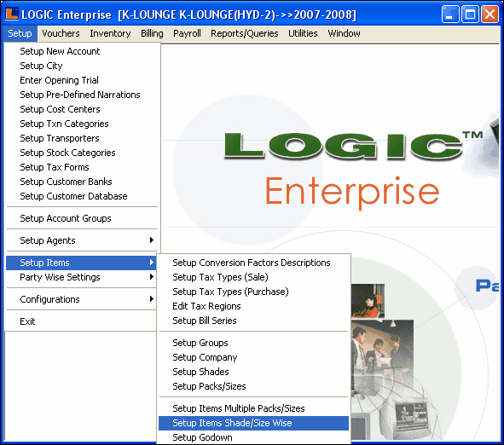Viewport: 504px width, 445px height.
Task: Choose Setup Items Shade/Size Wise
Action: pyautogui.click(x=253, y=423)
